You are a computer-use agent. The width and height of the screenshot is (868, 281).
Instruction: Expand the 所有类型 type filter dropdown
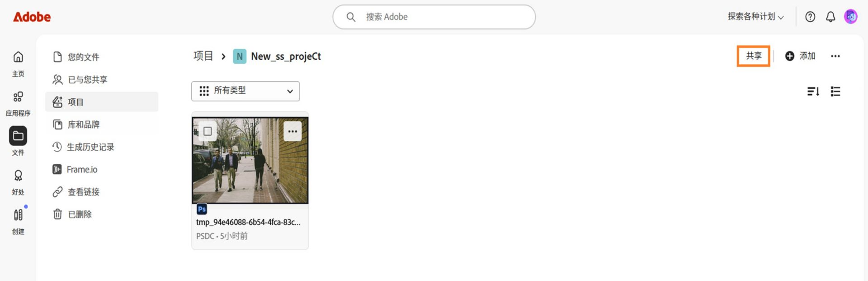(x=245, y=91)
